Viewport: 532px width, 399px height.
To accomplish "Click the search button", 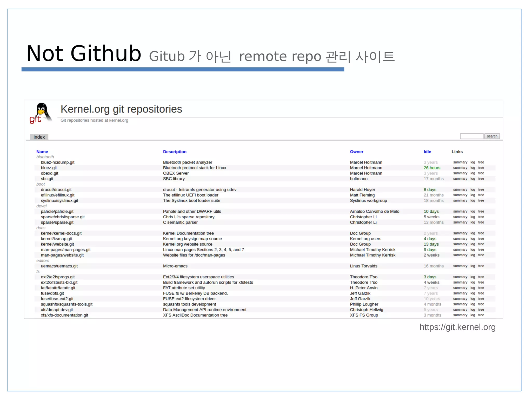I will pyautogui.click(x=492, y=136).
